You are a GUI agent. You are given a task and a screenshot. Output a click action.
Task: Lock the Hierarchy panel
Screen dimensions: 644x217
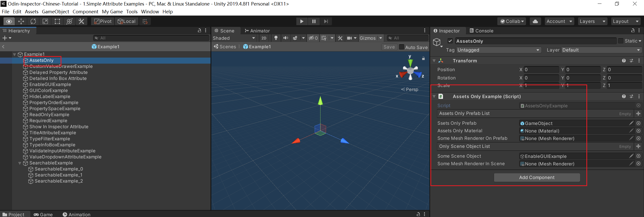coord(199,30)
